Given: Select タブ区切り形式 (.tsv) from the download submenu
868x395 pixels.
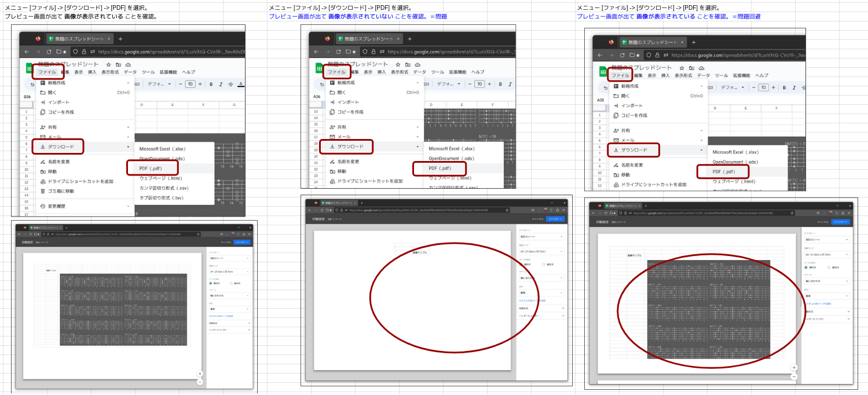Looking at the screenshot, I should (161, 197).
